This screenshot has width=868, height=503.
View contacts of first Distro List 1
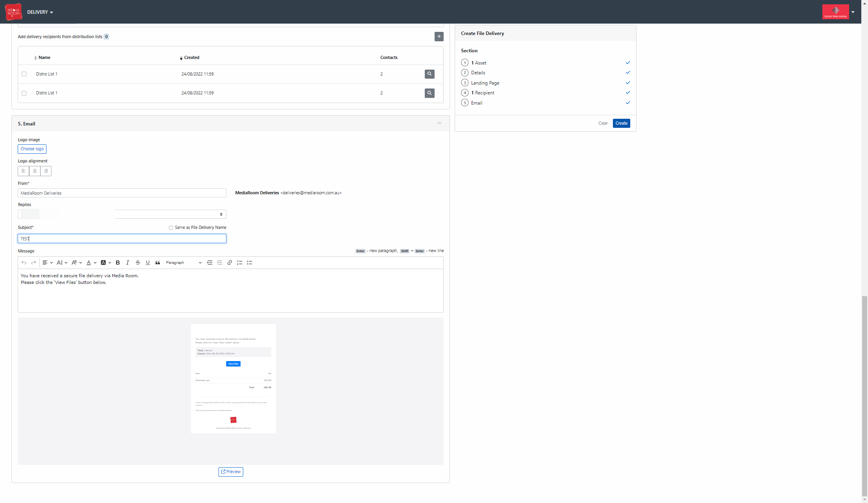pyautogui.click(x=429, y=74)
